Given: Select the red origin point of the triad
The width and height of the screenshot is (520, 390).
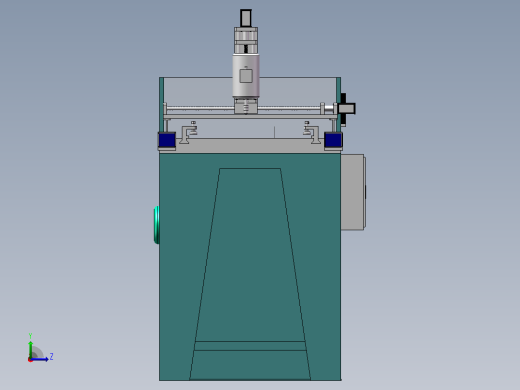Looking at the screenshot, I should point(30,360).
